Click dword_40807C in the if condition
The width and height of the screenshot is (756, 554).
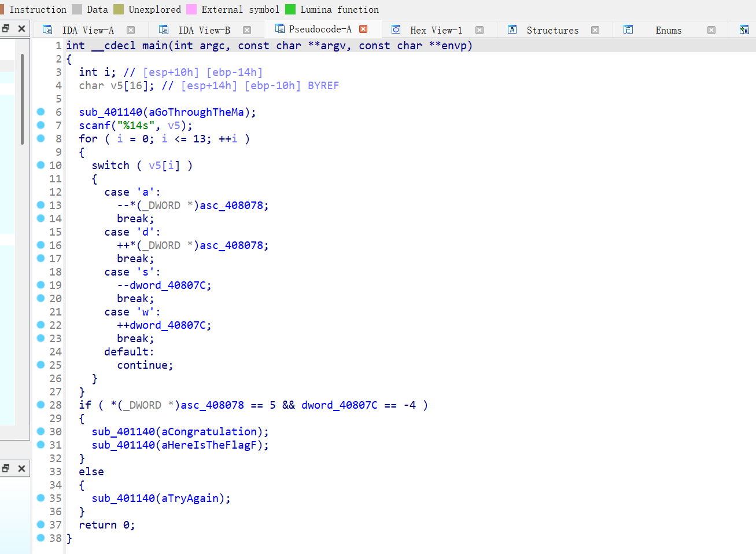340,405
